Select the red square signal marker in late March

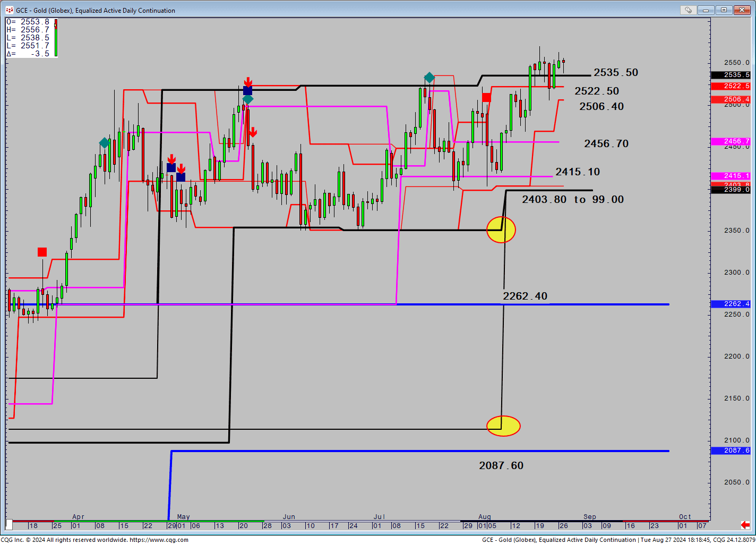pos(42,252)
